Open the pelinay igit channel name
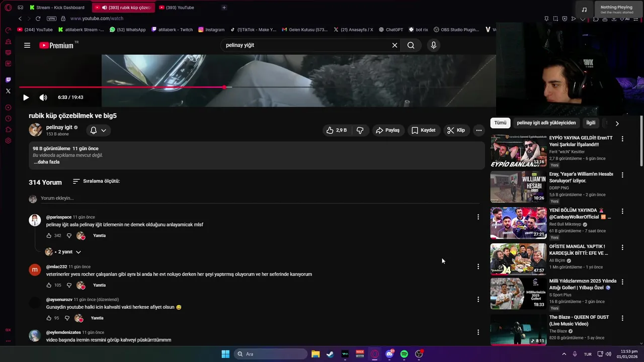This screenshot has height=362, width=644. 59,127
